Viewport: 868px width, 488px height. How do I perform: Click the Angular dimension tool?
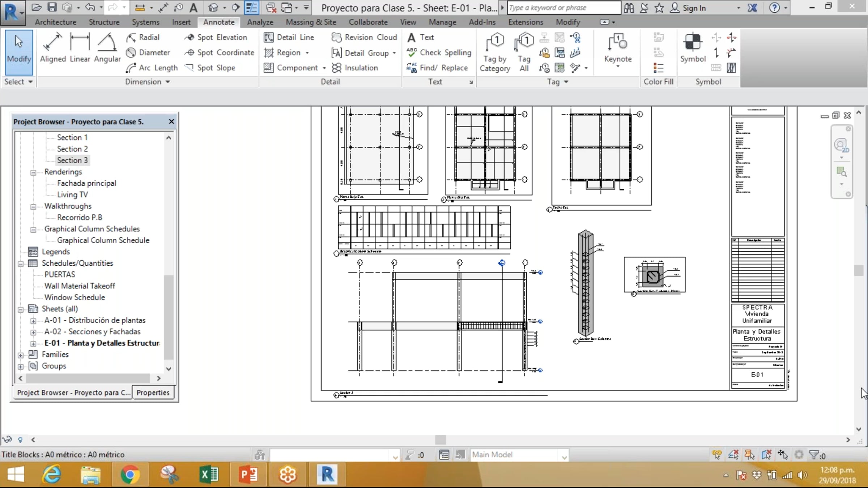click(107, 48)
